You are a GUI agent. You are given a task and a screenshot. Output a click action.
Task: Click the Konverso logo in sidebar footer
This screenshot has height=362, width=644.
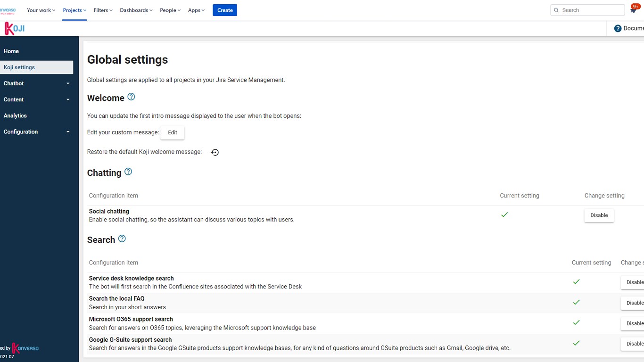tap(25, 348)
